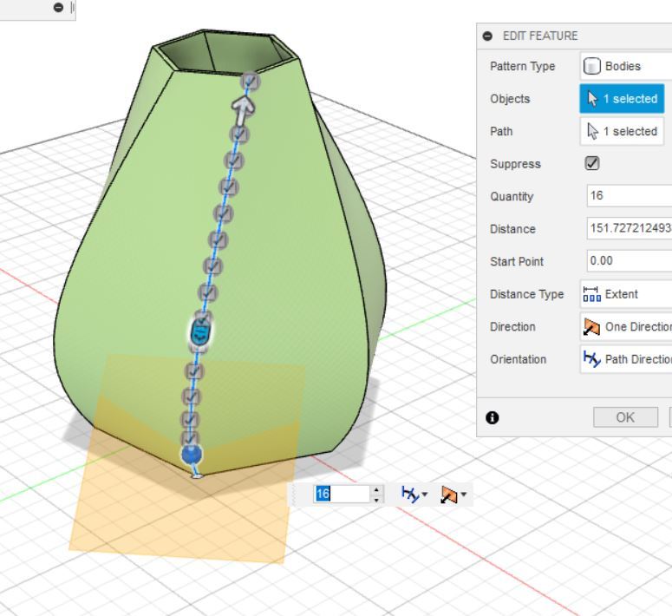Viewport: 672px width, 616px height.
Task: Open the Pattern Type dropdown showing Bodies
Action: coord(626,66)
